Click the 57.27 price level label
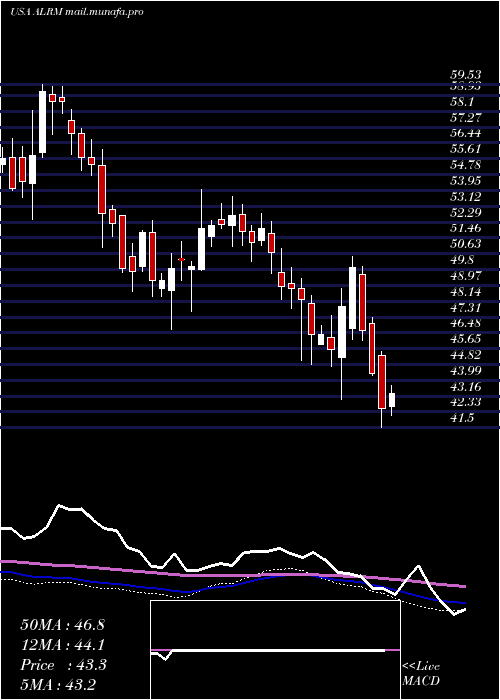This screenshot has height=700, width=500. pyautogui.click(x=466, y=118)
